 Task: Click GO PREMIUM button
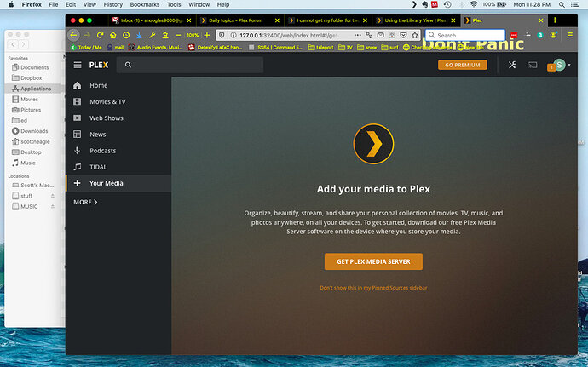tap(463, 65)
